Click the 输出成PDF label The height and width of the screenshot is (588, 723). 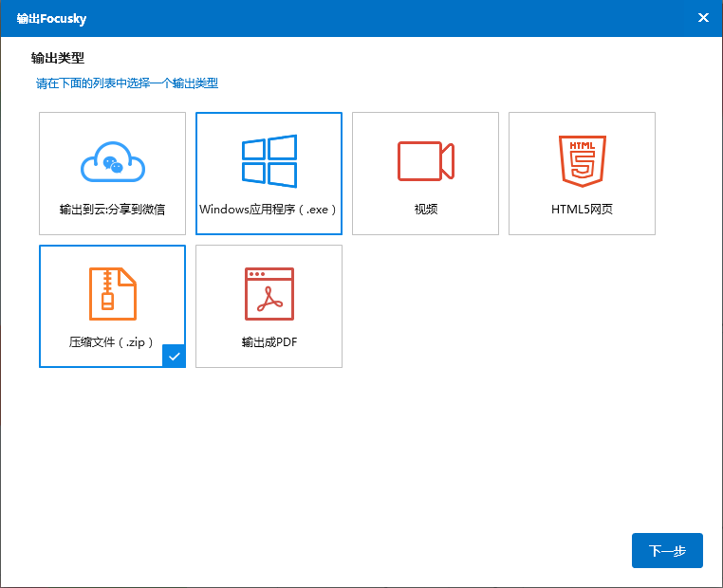click(269, 342)
